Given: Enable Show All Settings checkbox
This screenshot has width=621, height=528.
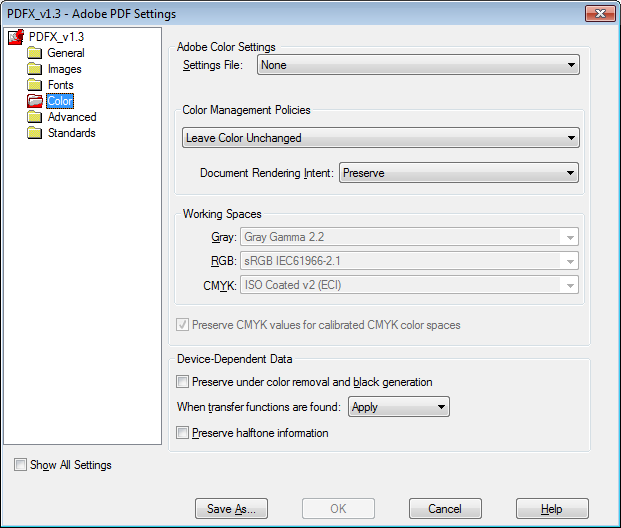Looking at the screenshot, I should 20,464.
